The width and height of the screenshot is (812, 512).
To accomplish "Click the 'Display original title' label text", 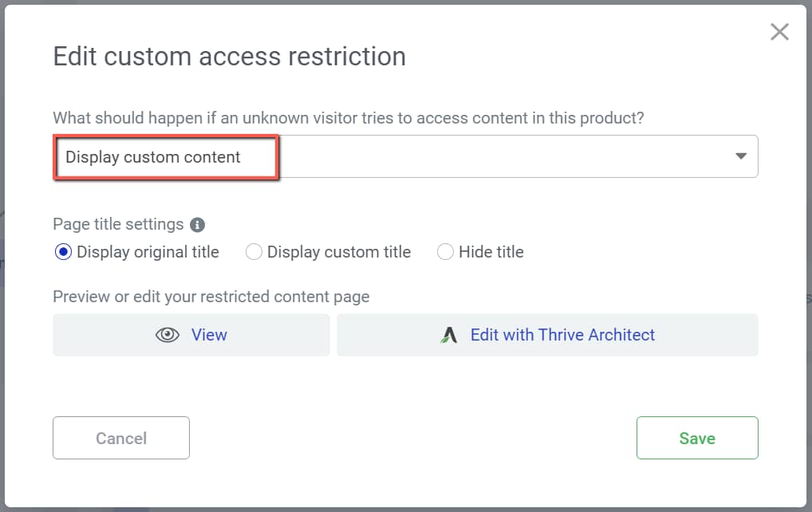I will (148, 252).
